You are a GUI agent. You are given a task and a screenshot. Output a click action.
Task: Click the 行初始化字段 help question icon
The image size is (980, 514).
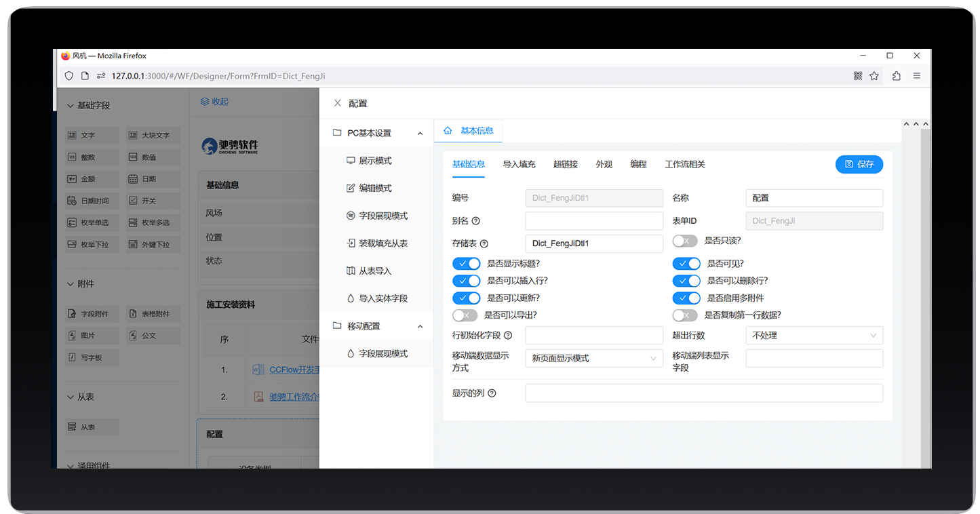(x=508, y=335)
